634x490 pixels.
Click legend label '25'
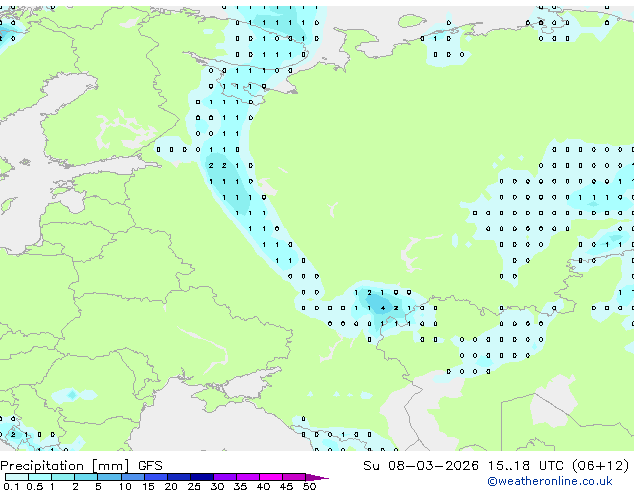194,486
